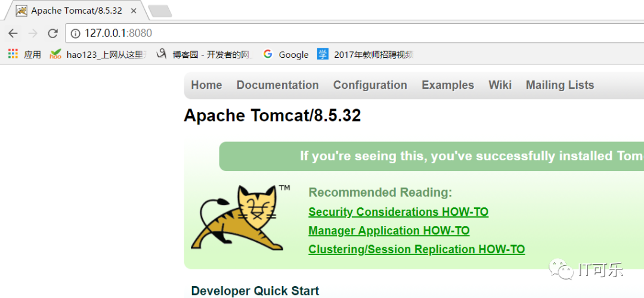Click the Apache Tomcat/8.5.32 heading
644x298 pixels.
[x=273, y=116]
